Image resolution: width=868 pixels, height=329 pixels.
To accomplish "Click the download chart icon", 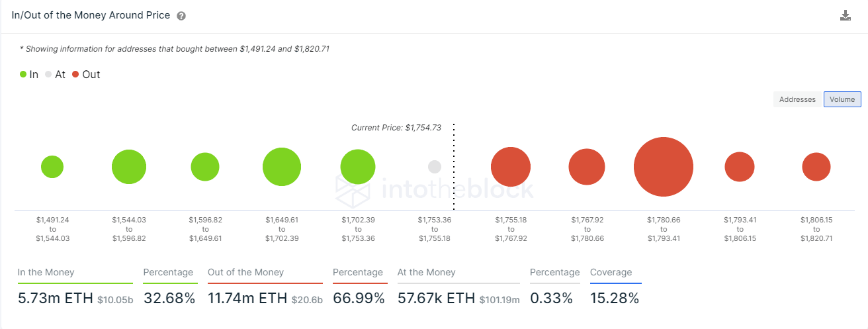I will click(x=845, y=15).
